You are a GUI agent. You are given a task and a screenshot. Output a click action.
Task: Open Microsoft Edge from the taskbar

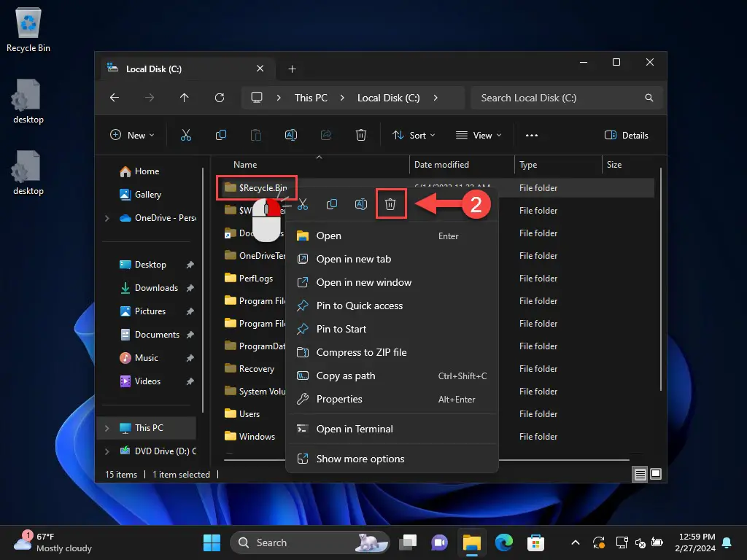coord(504,542)
